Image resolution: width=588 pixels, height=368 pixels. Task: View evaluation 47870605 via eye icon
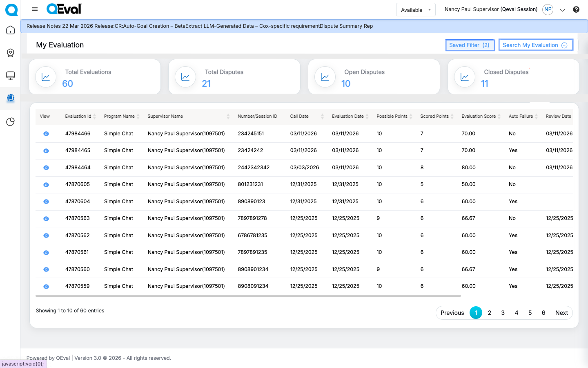coord(46,185)
